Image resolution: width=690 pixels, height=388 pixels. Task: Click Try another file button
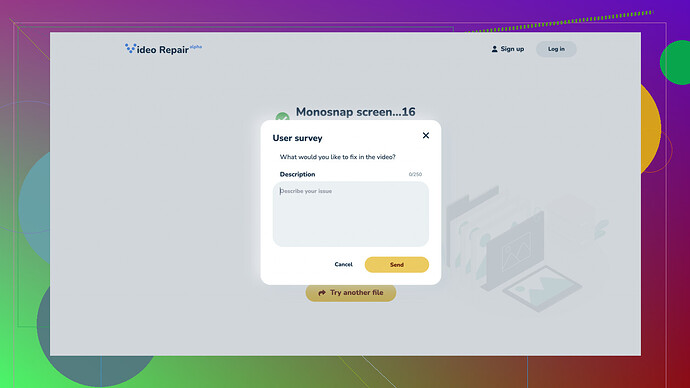pos(351,293)
